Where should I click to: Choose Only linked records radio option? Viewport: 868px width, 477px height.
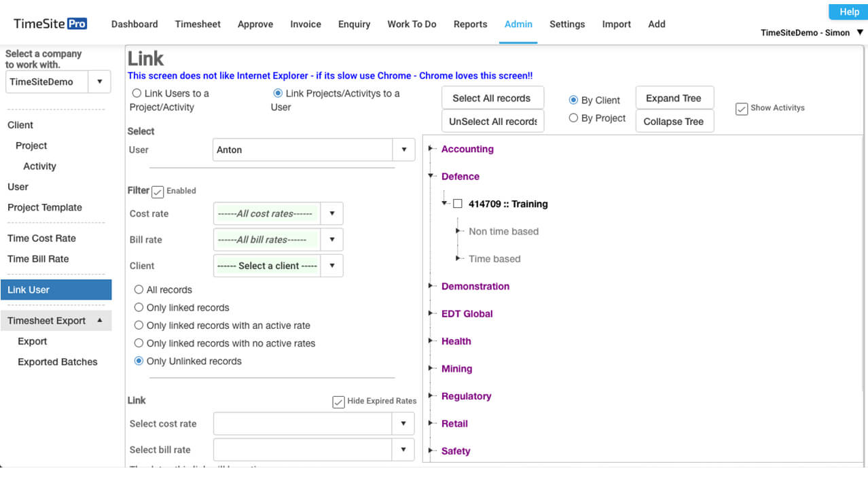click(x=139, y=307)
